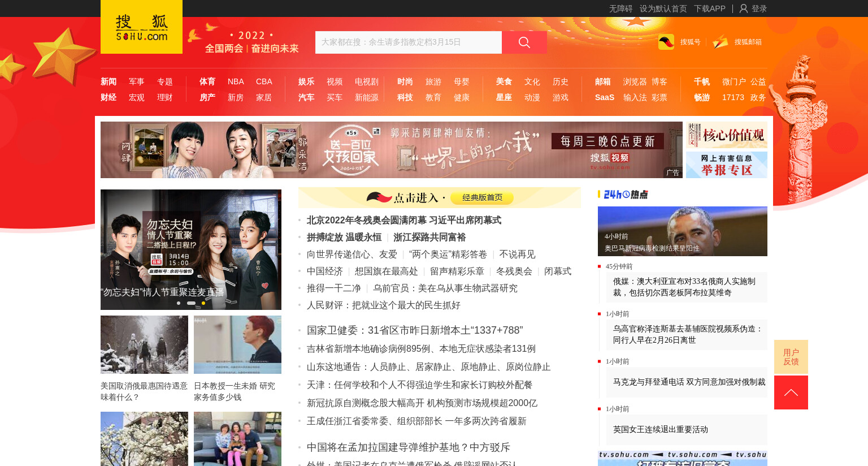Click the magnifier search button
Screen dimensions: 868x466
pos(524,42)
